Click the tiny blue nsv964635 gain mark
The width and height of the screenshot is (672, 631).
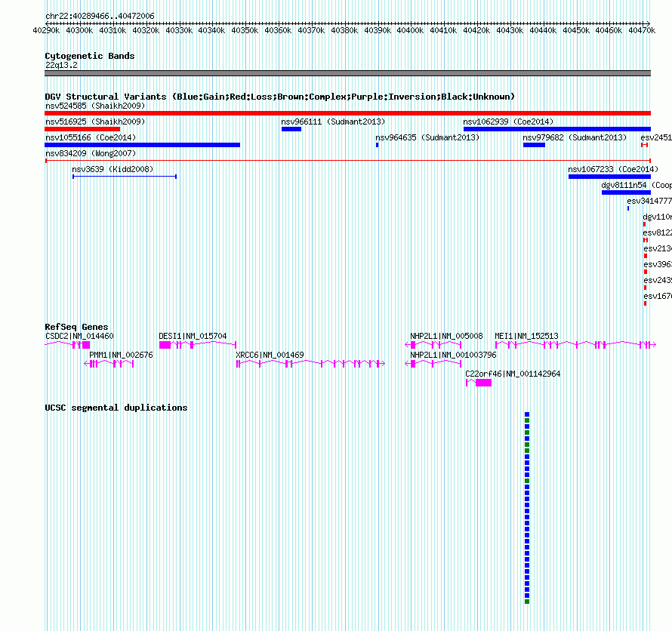click(377, 145)
